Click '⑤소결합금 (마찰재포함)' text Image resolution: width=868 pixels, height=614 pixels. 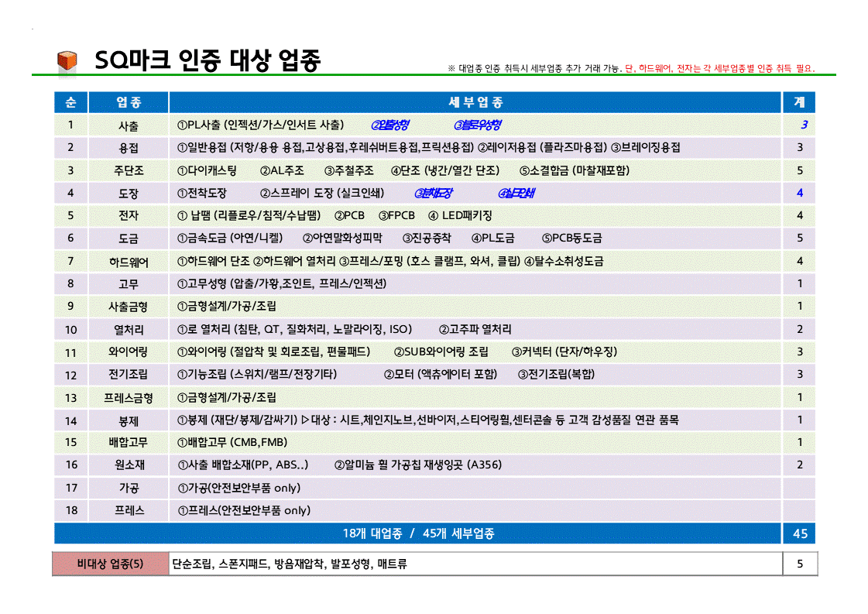click(x=575, y=170)
